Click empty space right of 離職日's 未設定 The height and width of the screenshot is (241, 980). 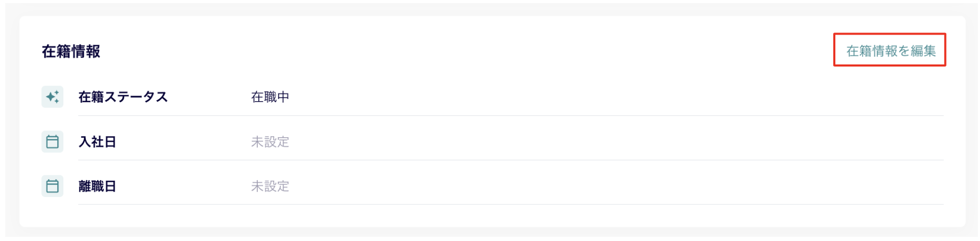pos(616,187)
